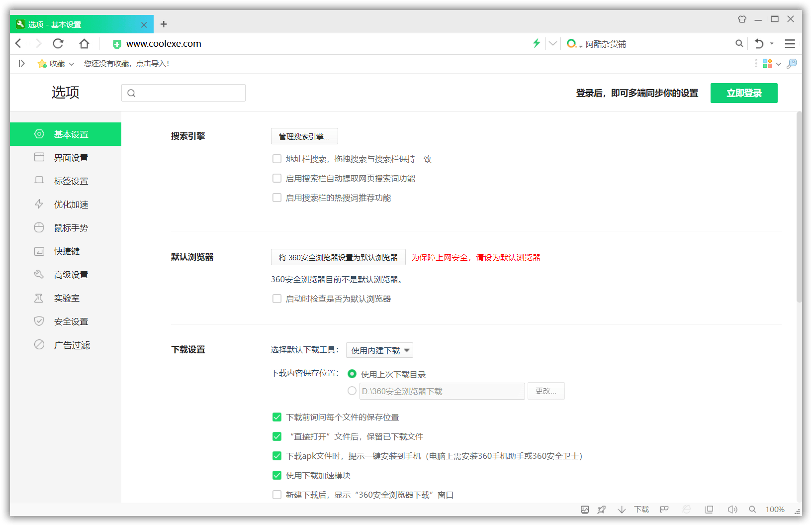Expand the undo history small arrow
Screen dimensions: 812x526
[772, 43]
